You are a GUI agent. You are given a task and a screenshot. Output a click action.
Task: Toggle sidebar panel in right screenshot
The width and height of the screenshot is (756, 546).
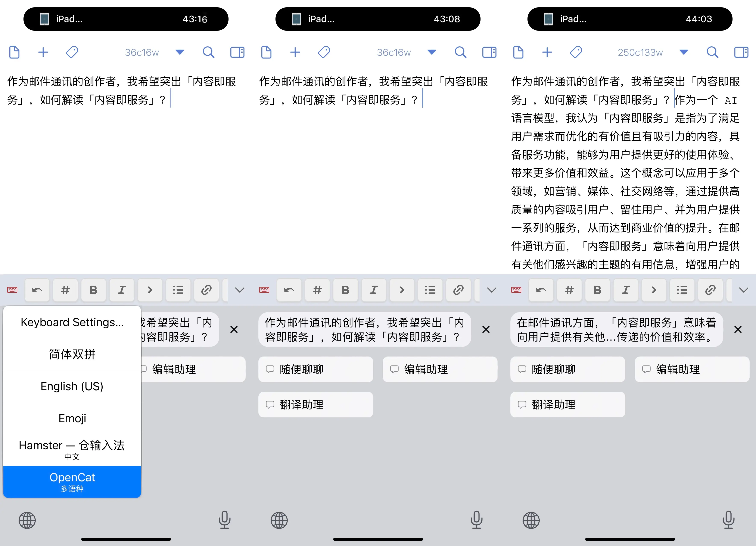741,52
